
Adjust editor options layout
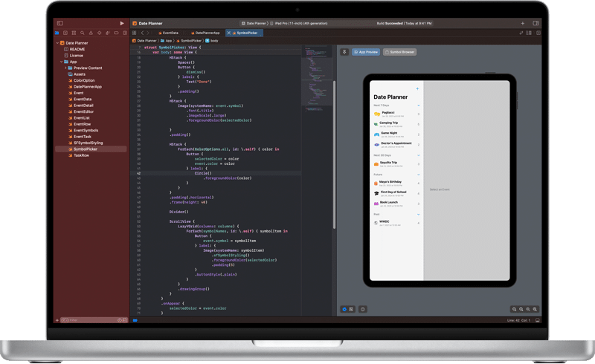pos(529,33)
